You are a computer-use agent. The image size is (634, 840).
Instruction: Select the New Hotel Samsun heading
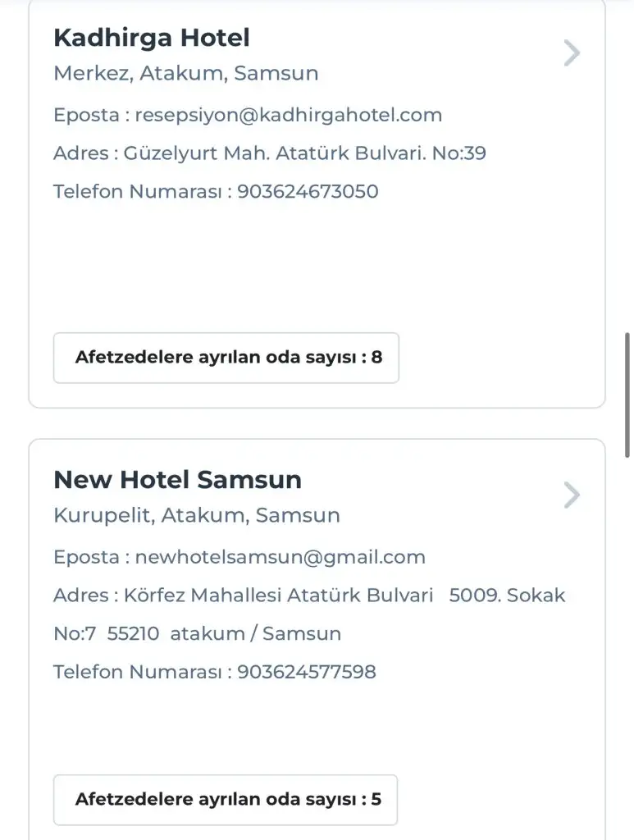pyautogui.click(x=177, y=480)
